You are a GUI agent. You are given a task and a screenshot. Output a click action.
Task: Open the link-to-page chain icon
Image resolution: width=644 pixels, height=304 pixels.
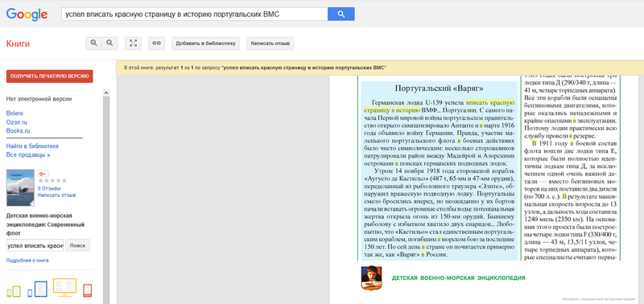pos(156,43)
